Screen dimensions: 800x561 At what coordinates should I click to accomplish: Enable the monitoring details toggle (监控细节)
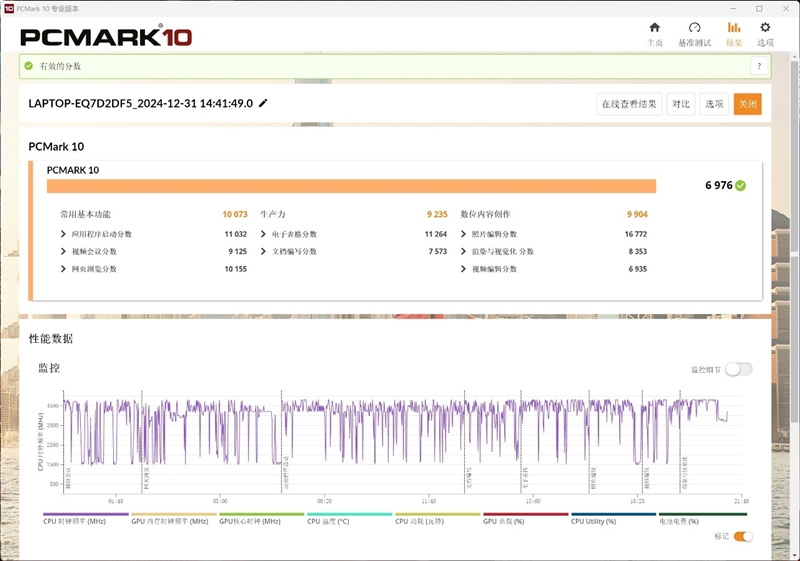[738, 369]
